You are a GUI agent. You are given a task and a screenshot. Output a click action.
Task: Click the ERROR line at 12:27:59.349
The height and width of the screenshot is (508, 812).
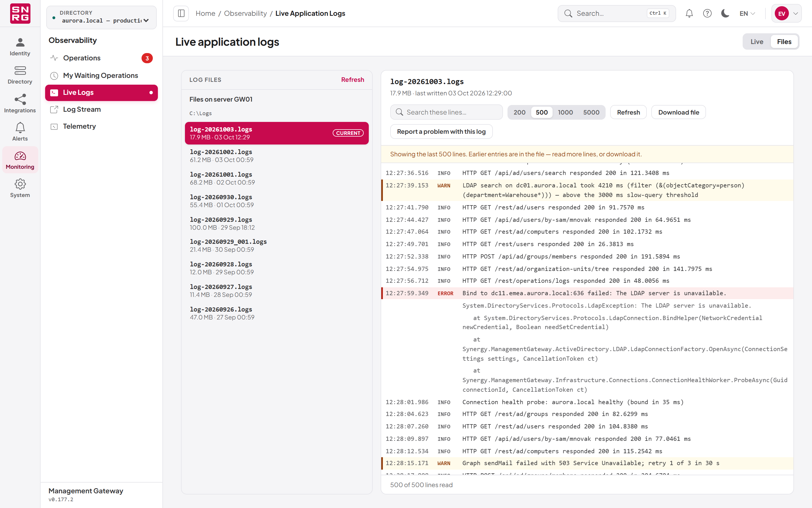tap(587, 293)
